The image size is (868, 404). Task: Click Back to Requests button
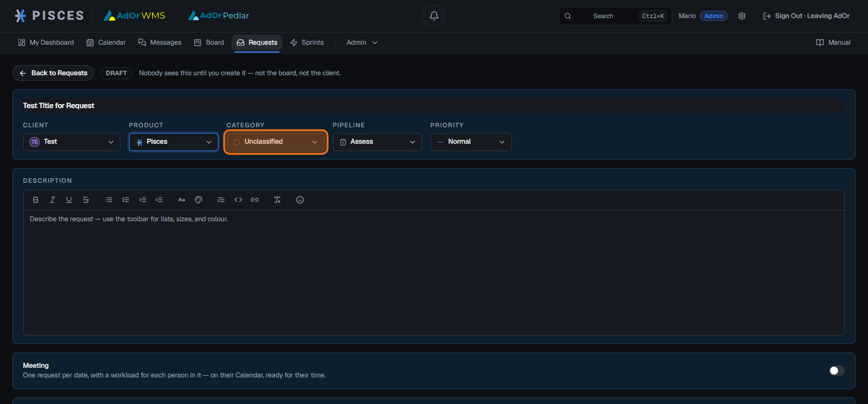point(53,73)
